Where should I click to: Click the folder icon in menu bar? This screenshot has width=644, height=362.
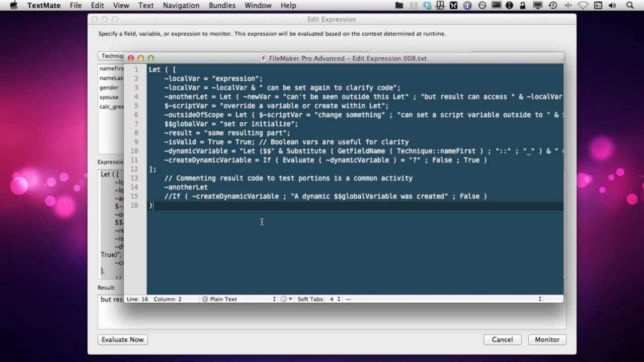(x=399, y=6)
